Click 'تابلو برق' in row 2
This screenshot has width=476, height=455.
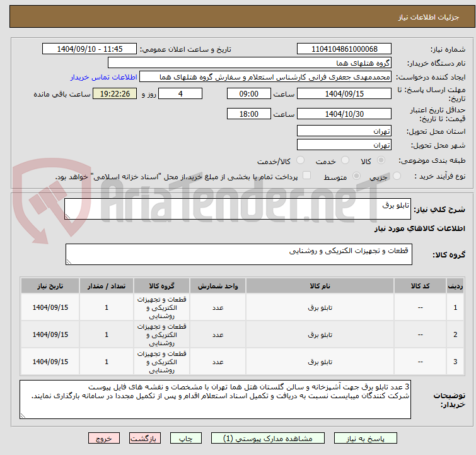pyautogui.click(x=320, y=334)
